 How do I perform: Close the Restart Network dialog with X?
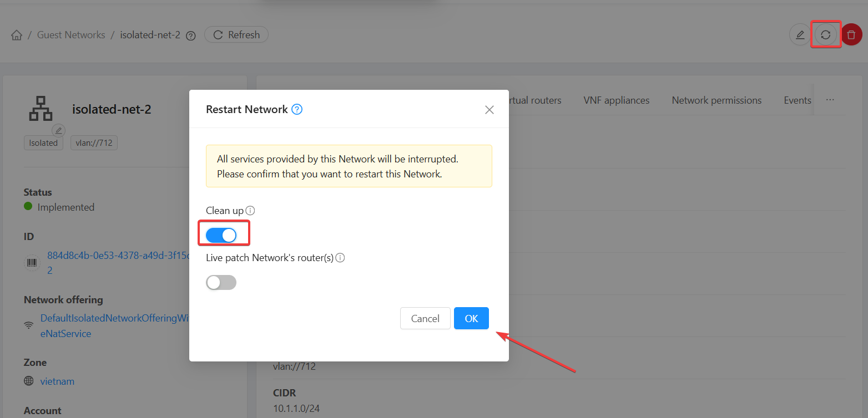click(x=489, y=110)
